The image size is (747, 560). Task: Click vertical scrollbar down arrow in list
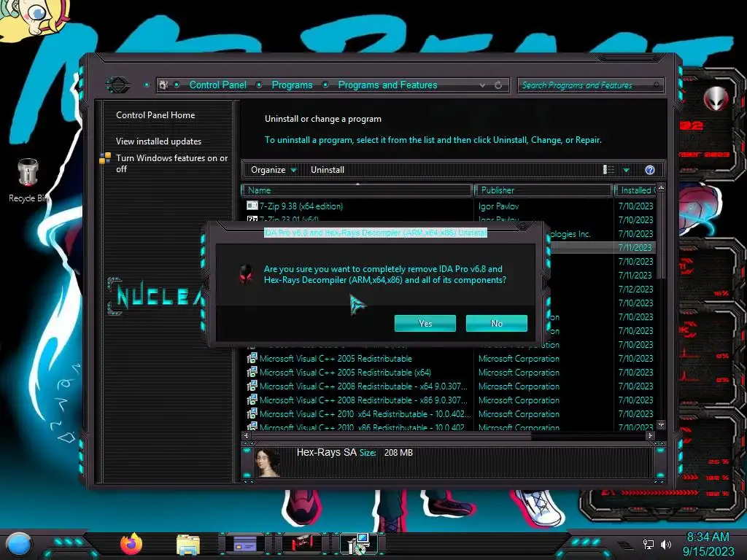661,424
